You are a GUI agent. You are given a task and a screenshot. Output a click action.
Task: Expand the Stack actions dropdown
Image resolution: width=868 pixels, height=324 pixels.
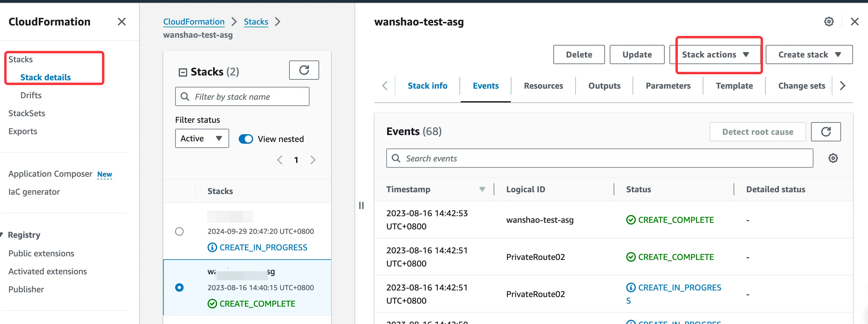tap(715, 54)
